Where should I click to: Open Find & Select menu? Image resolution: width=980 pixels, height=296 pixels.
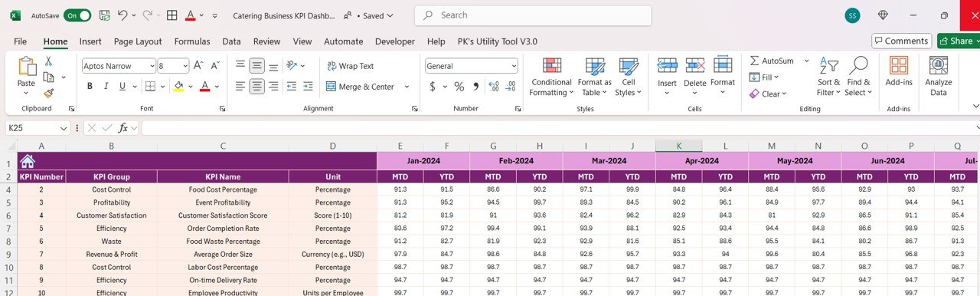pyautogui.click(x=858, y=77)
